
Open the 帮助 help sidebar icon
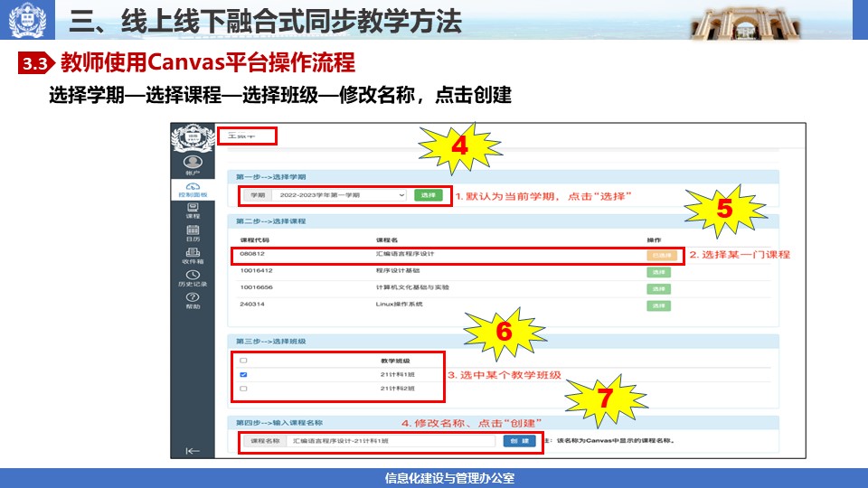193,301
